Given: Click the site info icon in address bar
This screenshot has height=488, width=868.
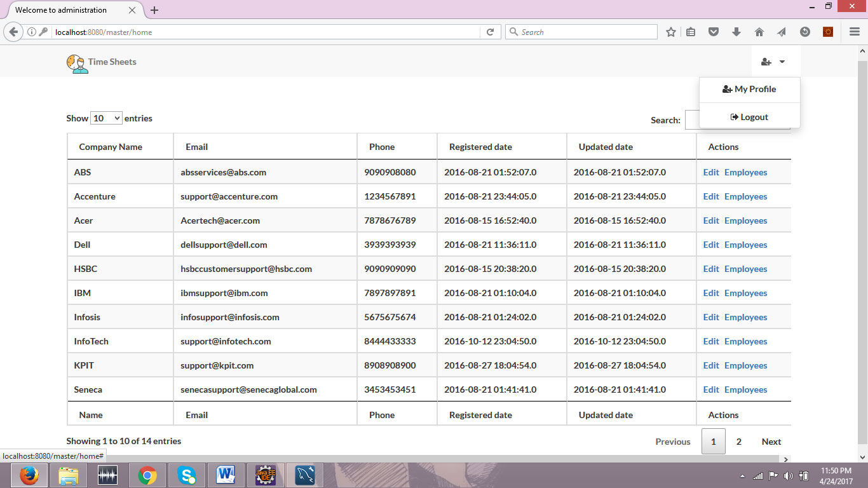Looking at the screenshot, I should click(x=32, y=32).
